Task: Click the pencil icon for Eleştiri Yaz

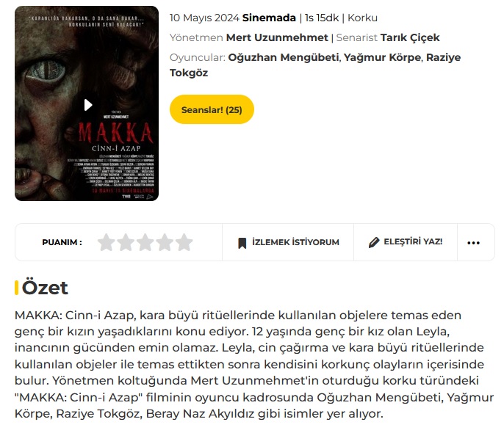Action: [x=374, y=242]
